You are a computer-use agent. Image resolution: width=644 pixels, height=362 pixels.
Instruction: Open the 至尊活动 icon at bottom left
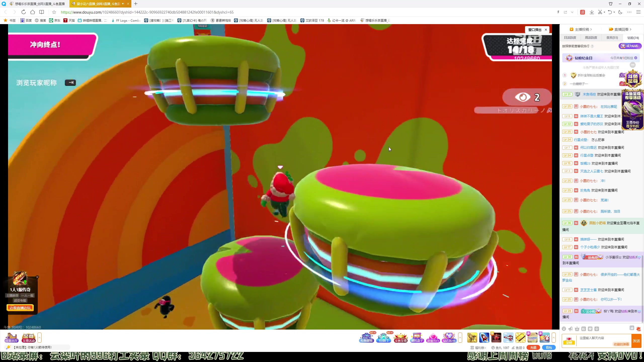click(x=28, y=338)
